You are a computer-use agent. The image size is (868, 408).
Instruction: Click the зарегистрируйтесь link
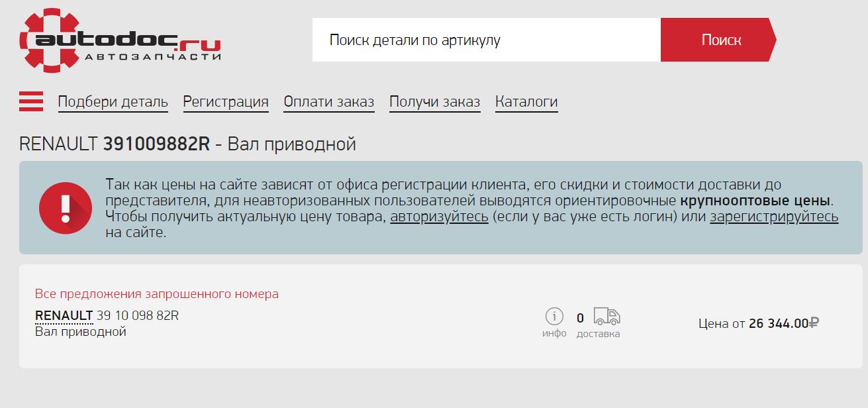(x=775, y=217)
